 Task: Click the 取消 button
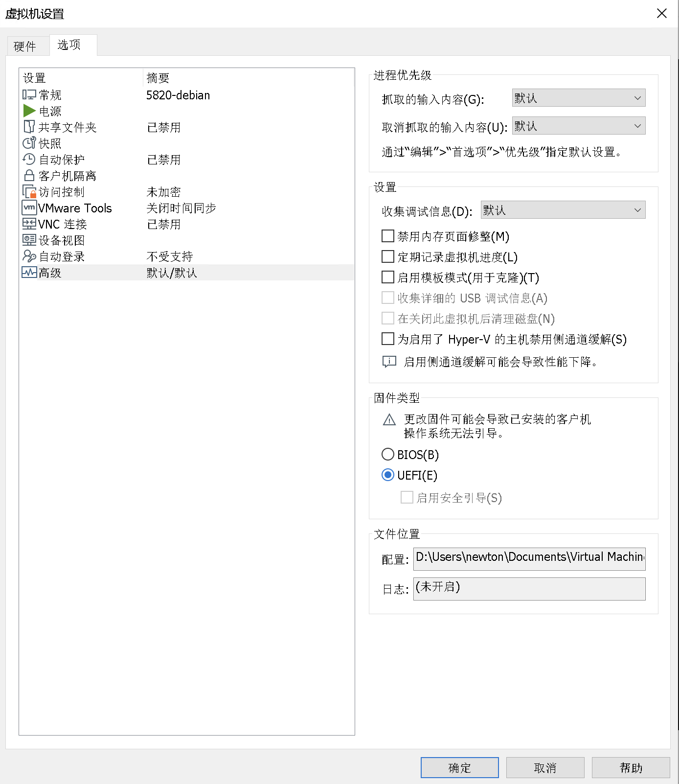pos(545,767)
